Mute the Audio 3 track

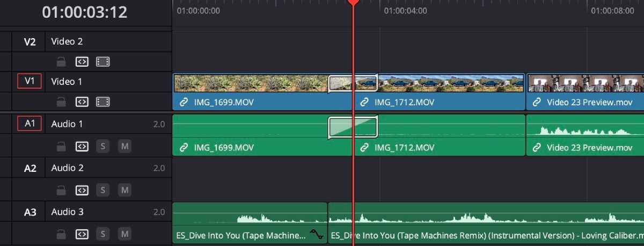(x=125, y=234)
